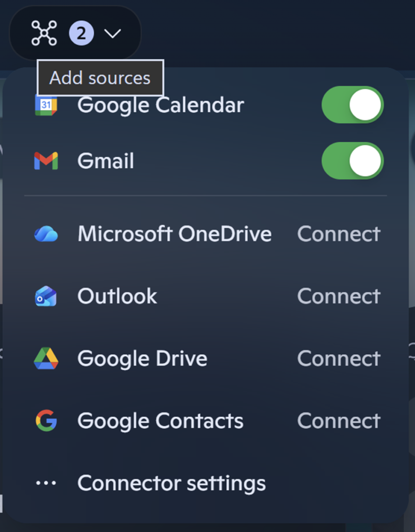This screenshot has height=532, width=415.
Task: Select the Microsoft OneDrive label
Action: (175, 234)
